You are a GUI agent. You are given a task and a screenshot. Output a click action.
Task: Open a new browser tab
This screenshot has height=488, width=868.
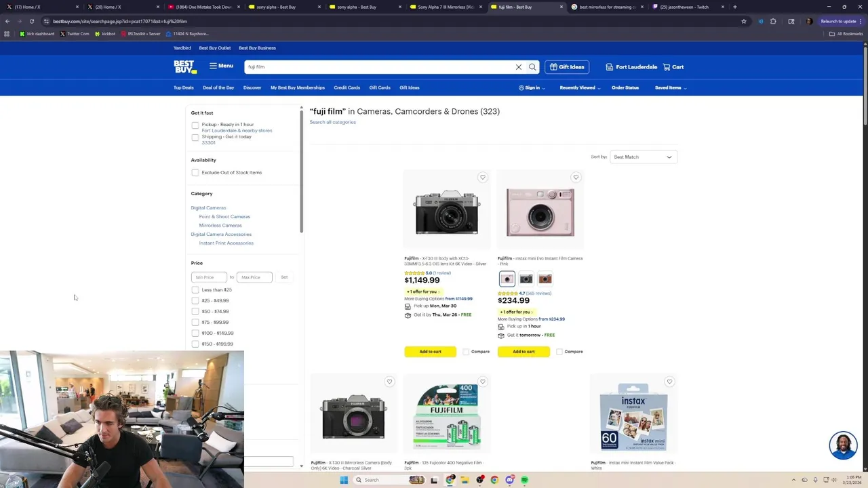click(735, 7)
